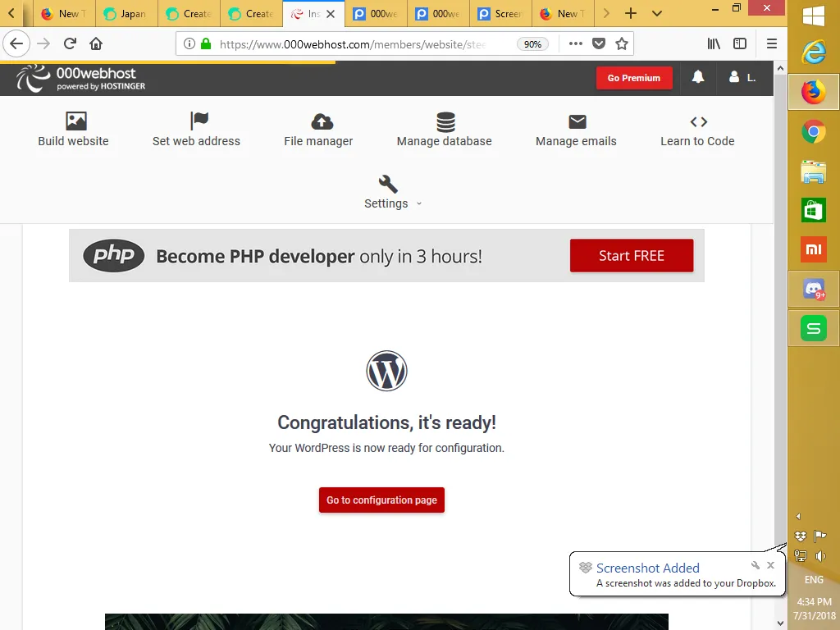Switch to first 000we tab

(x=376, y=14)
